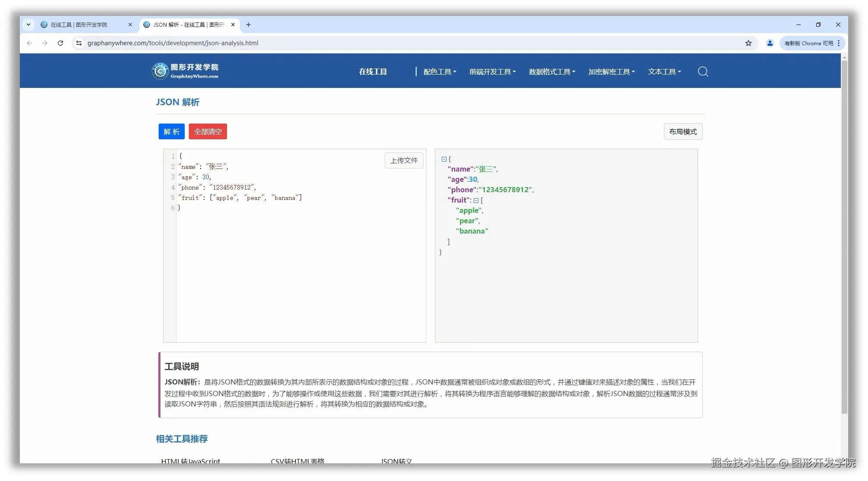
Task: Open the 配色工具 dropdown menu
Action: click(439, 72)
